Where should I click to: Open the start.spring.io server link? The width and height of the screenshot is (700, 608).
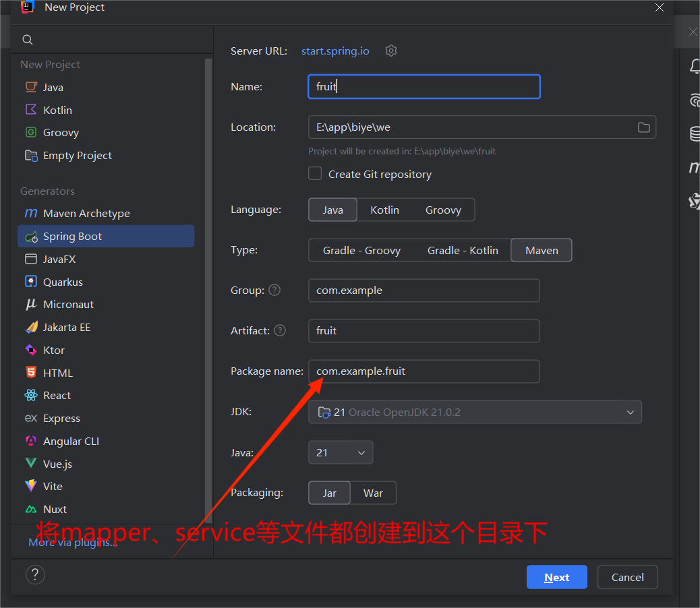click(x=335, y=51)
